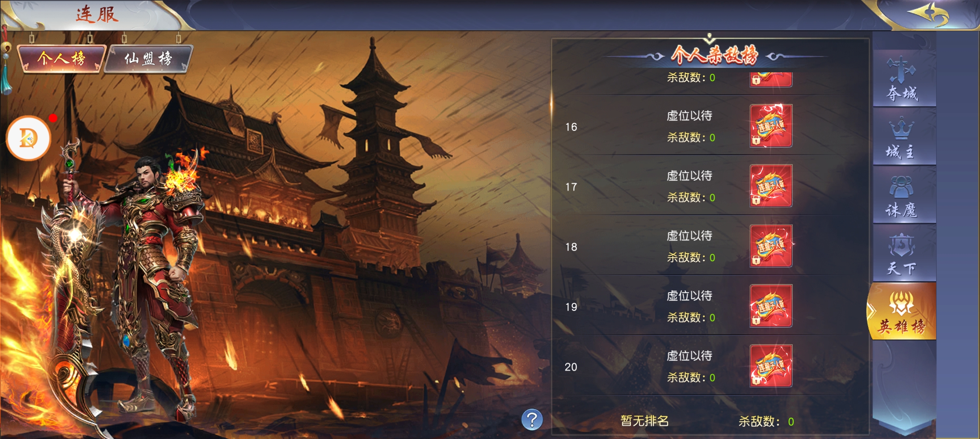Click the 暂无排名 own-rank row
980x439 pixels.
pos(710,421)
